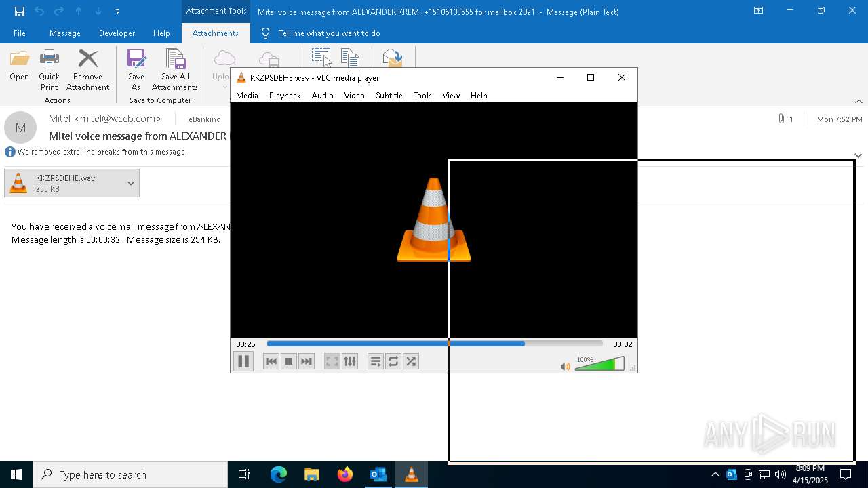868x488 pixels.
Task: Stop playback in VLC
Action: pyautogui.click(x=288, y=361)
